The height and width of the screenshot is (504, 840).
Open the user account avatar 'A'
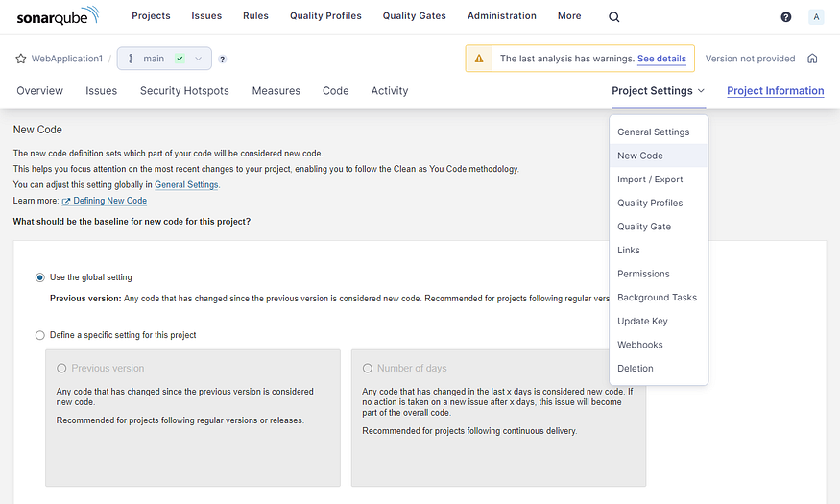[x=816, y=16]
